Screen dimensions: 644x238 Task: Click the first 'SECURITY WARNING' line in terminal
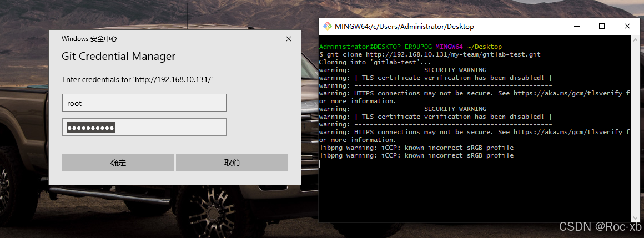pyautogui.click(x=435, y=70)
